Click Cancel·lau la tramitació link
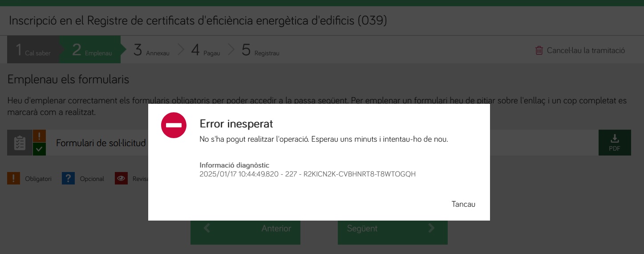 click(x=586, y=50)
